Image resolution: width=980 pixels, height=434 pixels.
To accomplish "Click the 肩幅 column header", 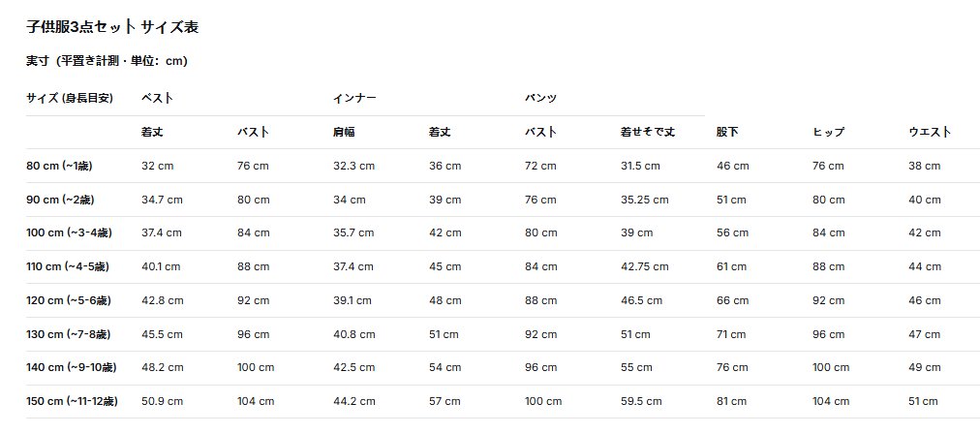I will [345, 132].
